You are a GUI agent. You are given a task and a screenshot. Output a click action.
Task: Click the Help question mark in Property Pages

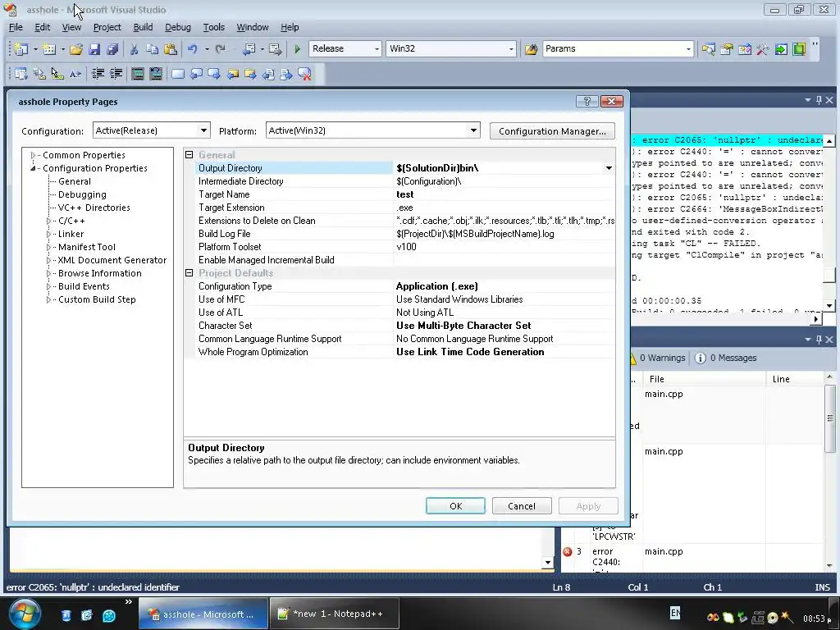pos(587,101)
